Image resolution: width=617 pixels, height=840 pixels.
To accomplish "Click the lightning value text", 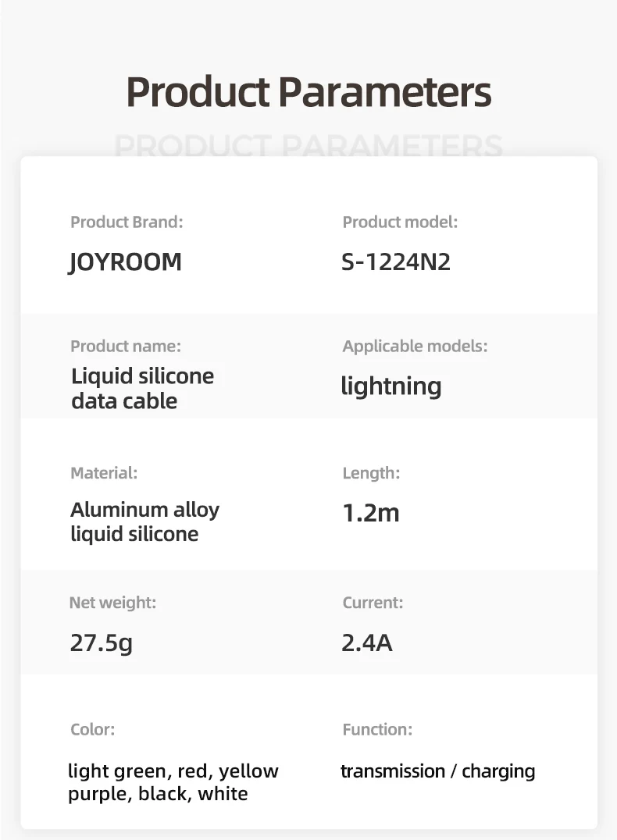I will click(391, 386).
